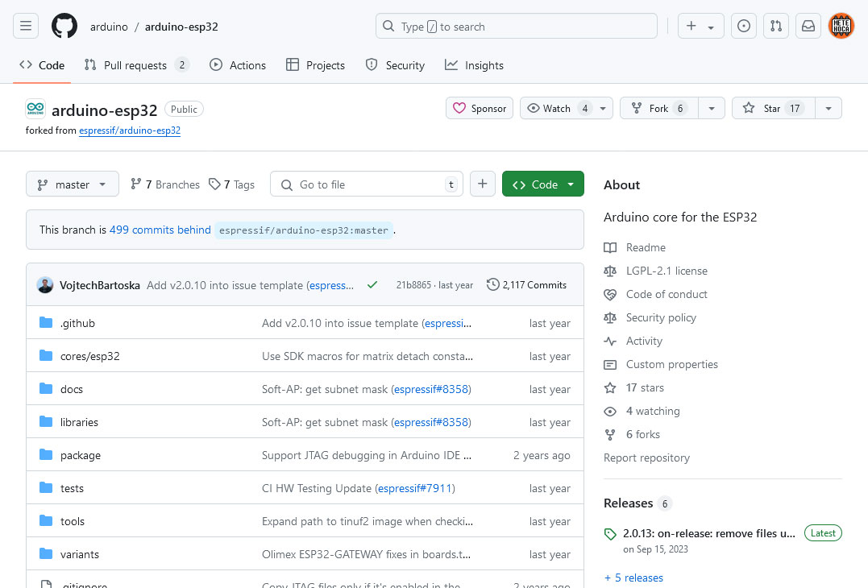Open Custom properties link
Screen dimensions: 868x588
[671, 365]
